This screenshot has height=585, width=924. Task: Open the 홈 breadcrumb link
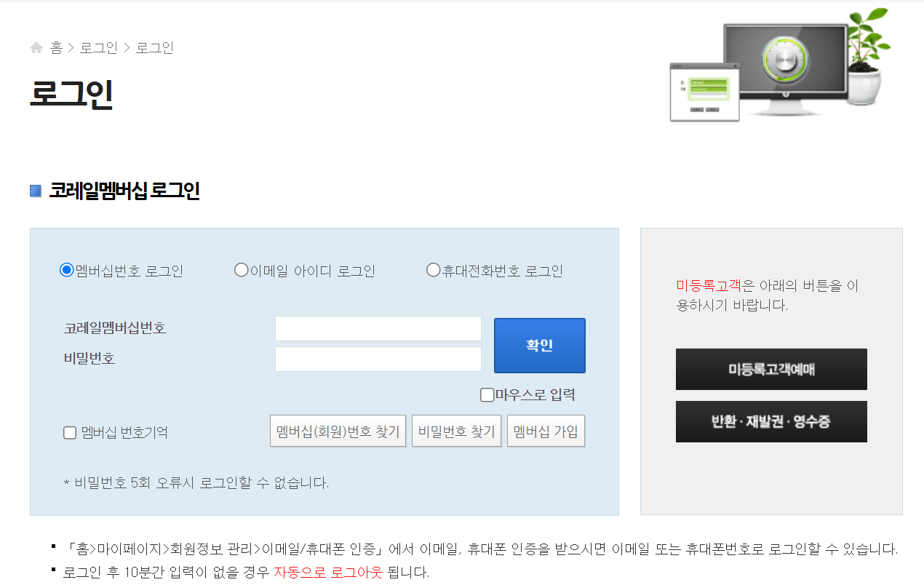tap(55, 47)
